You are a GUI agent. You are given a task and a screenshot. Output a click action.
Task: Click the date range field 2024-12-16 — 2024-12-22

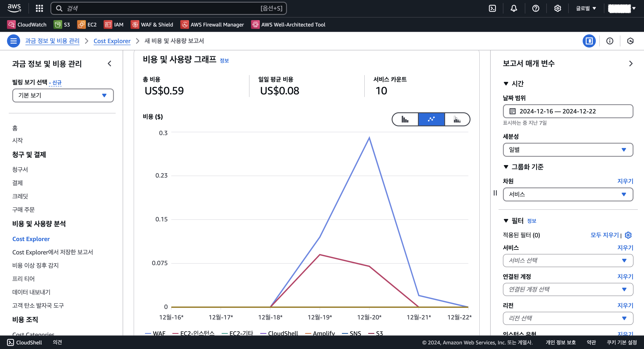coord(568,111)
